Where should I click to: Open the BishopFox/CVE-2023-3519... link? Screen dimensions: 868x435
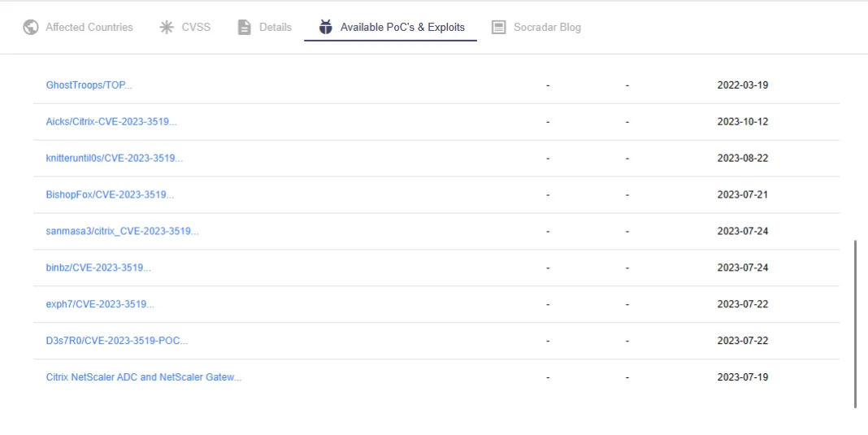point(110,195)
